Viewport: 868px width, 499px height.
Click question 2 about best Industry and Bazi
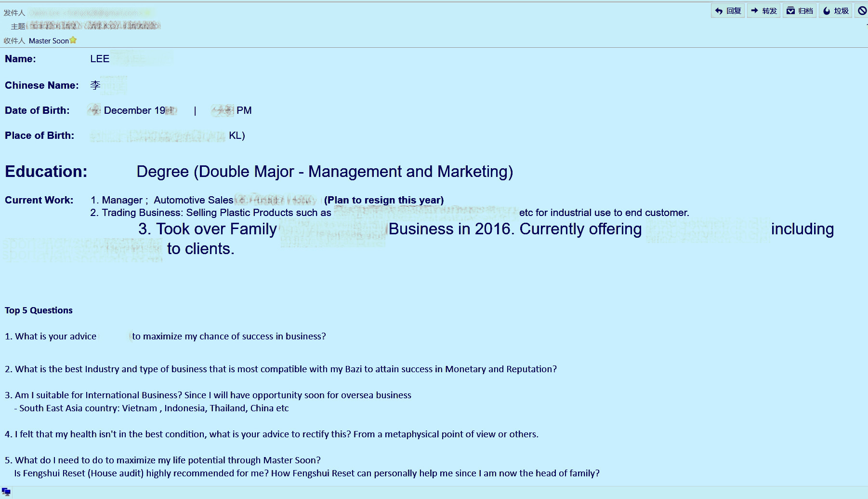(x=281, y=369)
